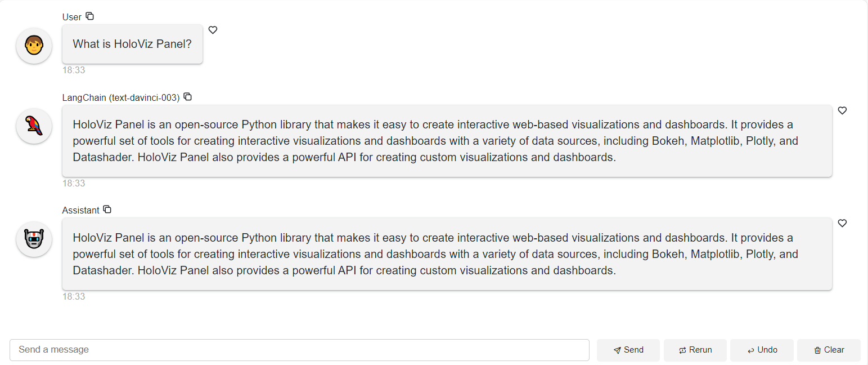
Task: Like the LangChain response with heart
Action: pyautogui.click(x=842, y=110)
